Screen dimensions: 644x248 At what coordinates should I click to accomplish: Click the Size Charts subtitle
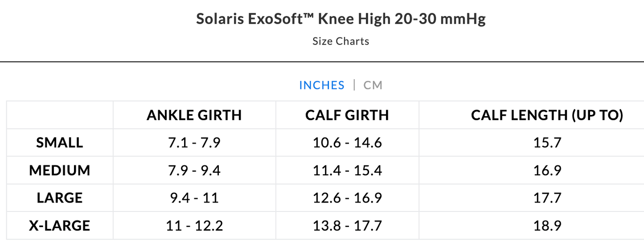(x=340, y=41)
